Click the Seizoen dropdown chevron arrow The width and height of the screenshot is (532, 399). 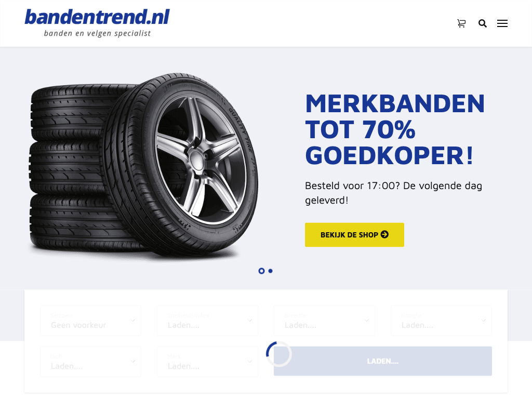(x=132, y=320)
